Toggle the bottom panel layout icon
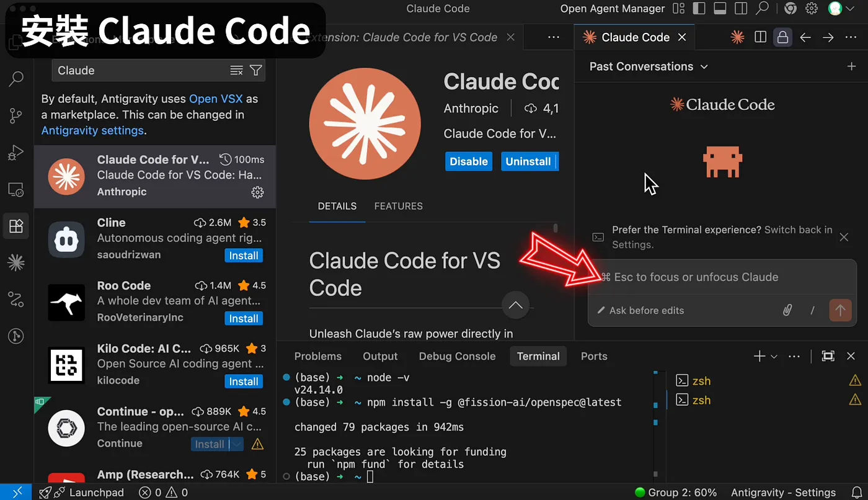The height and width of the screenshot is (500, 868). pyautogui.click(x=720, y=9)
